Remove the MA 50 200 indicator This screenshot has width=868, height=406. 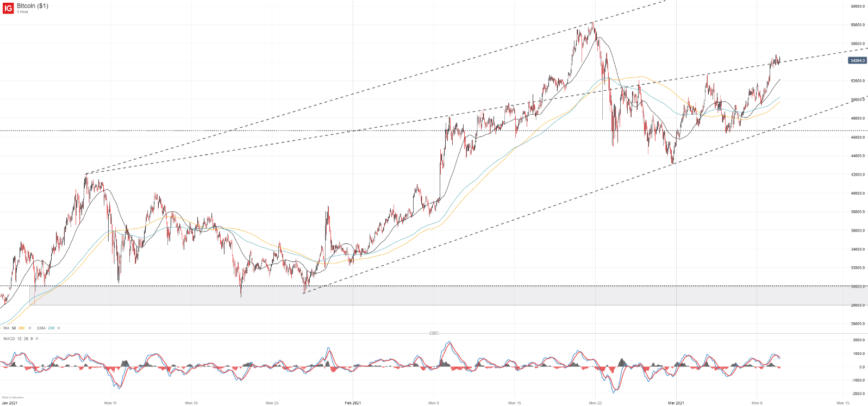click(30, 328)
